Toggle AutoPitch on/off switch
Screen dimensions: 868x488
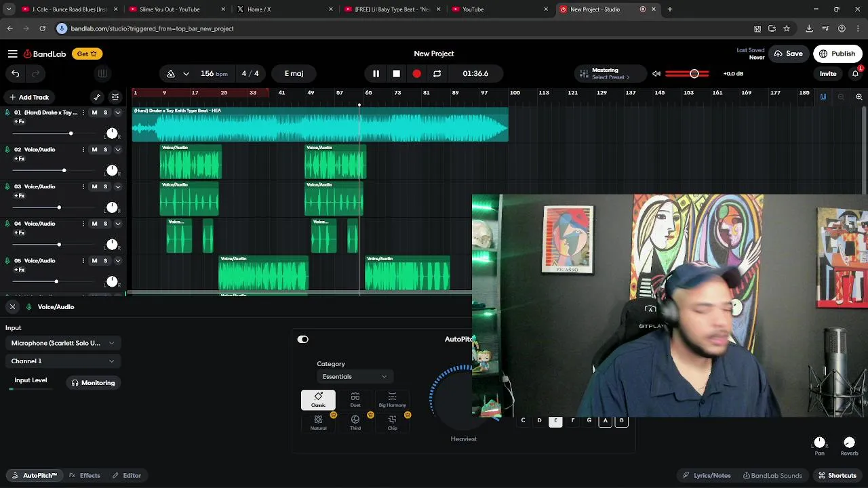tap(302, 340)
